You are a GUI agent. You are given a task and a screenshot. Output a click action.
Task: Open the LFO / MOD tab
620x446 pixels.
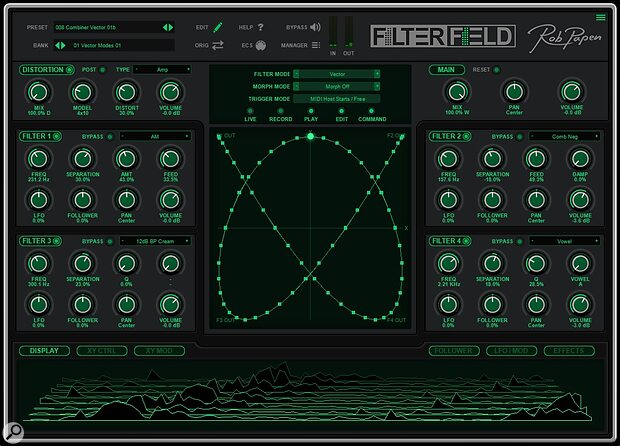(511, 351)
